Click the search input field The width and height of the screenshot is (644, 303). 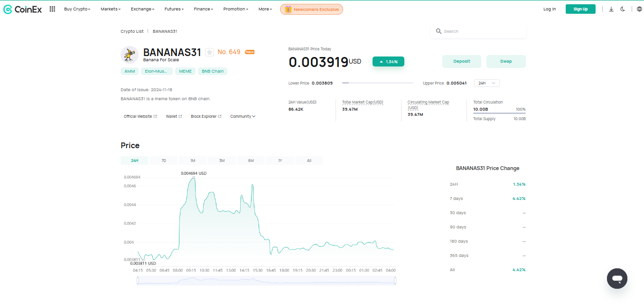[478, 31]
